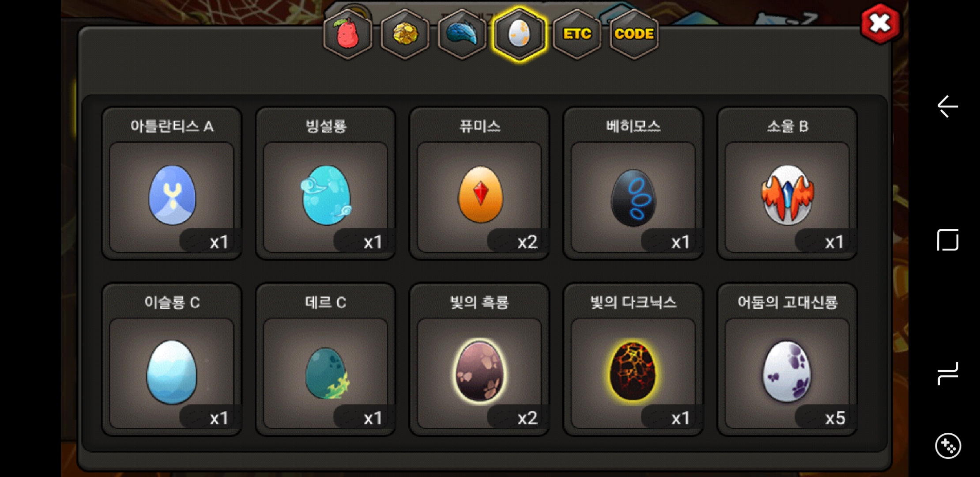Open the CODE tab

pyautogui.click(x=634, y=34)
